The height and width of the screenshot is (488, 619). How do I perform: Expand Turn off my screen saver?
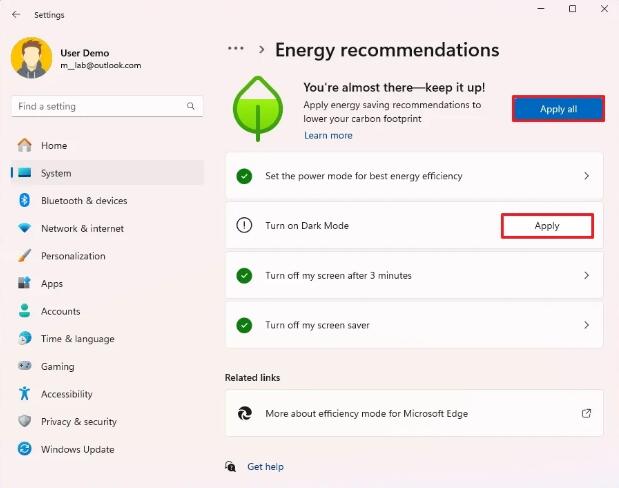tap(586, 325)
